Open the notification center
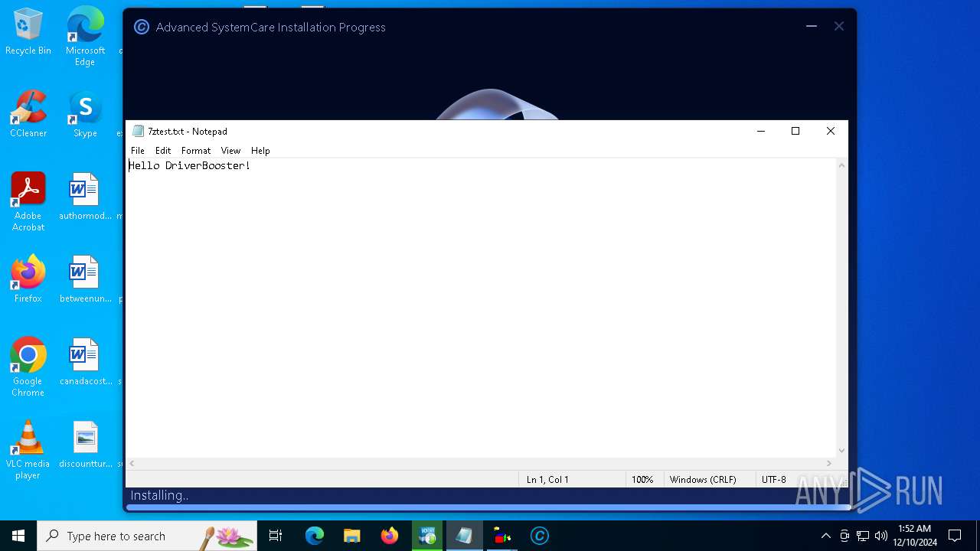This screenshot has height=551, width=980. [x=955, y=536]
